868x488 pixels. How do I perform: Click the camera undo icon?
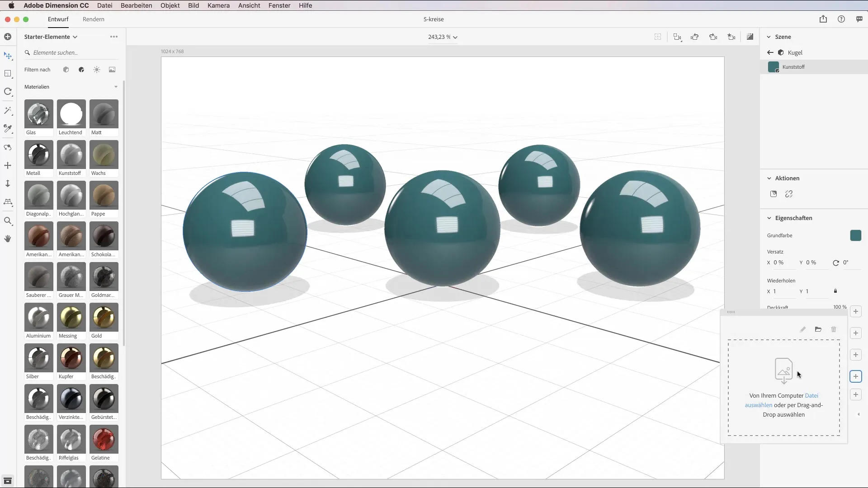pos(695,37)
